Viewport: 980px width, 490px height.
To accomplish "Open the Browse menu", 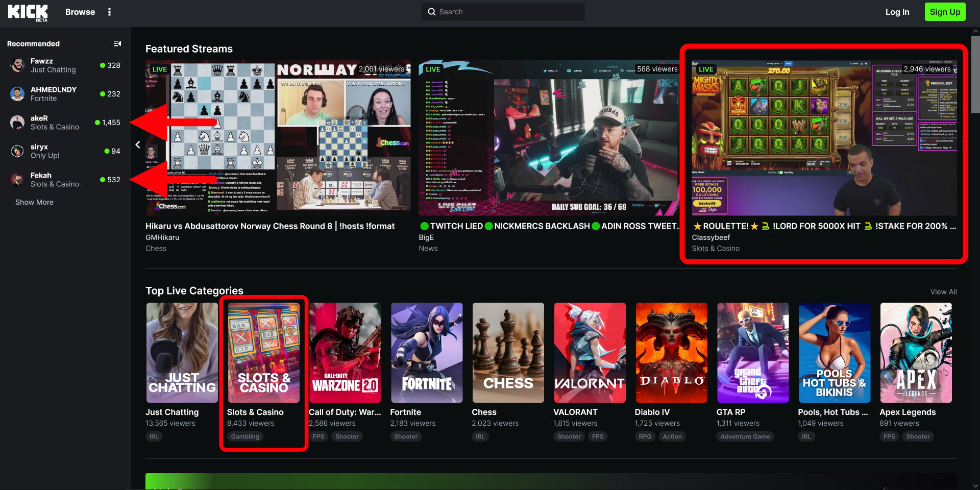I will pyautogui.click(x=80, y=12).
